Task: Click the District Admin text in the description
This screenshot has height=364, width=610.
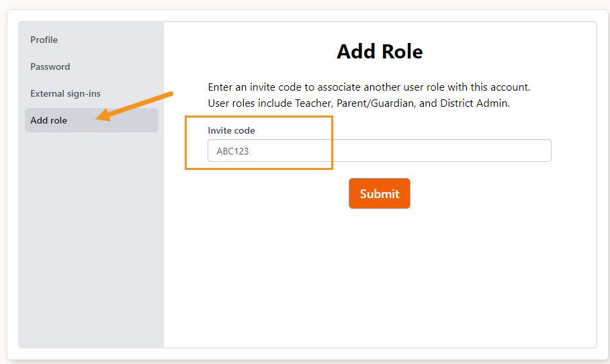Action: click(474, 103)
